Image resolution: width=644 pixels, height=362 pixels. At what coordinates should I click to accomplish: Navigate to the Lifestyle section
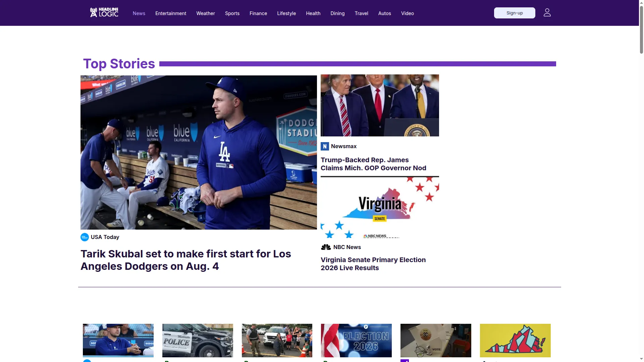pyautogui.click(x=286, y=13)
